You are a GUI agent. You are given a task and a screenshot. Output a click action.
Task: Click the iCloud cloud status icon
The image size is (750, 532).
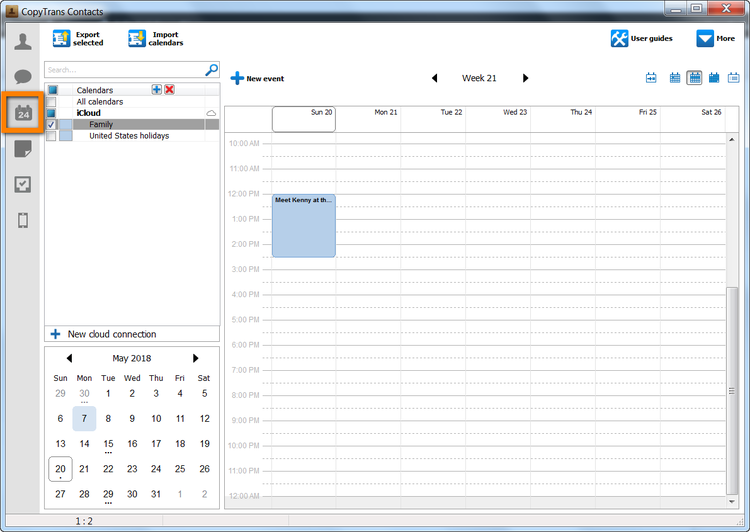pyautogui.click(x=211, y=113)
